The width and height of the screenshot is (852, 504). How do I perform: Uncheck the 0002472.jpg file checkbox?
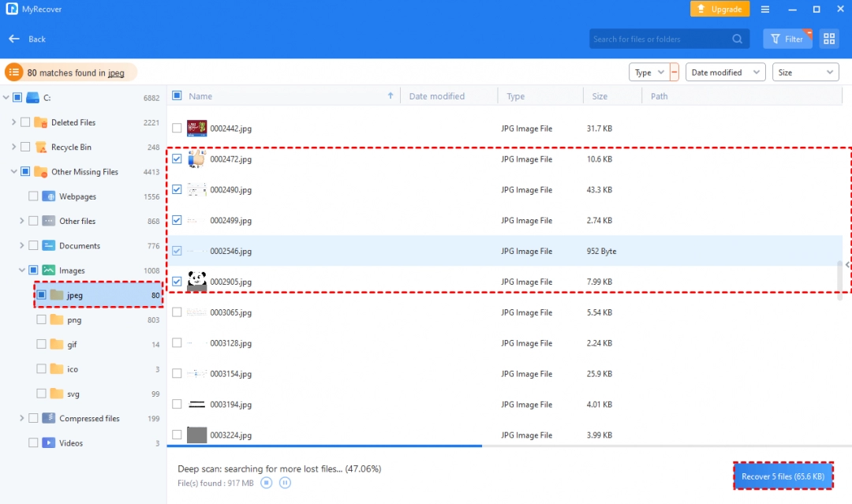point(177,159)
